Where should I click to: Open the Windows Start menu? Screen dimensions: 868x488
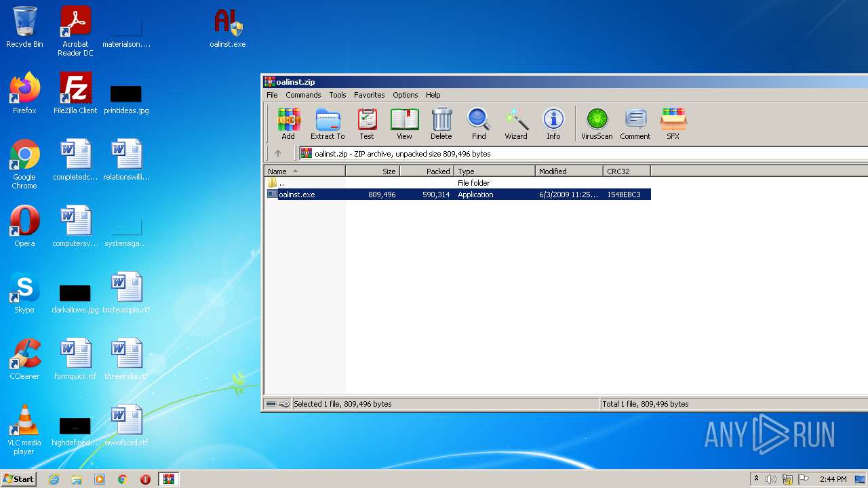point(19,479)
